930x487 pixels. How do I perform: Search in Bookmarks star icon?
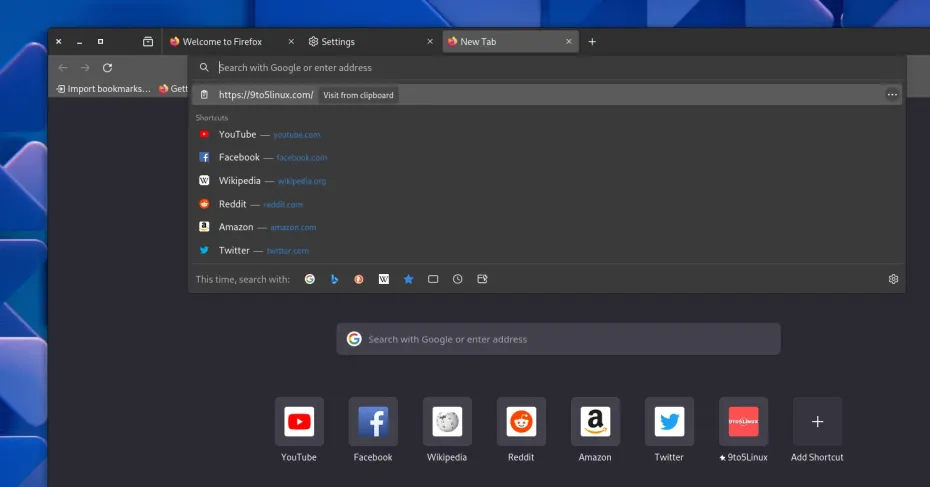[x=409, y=279]
